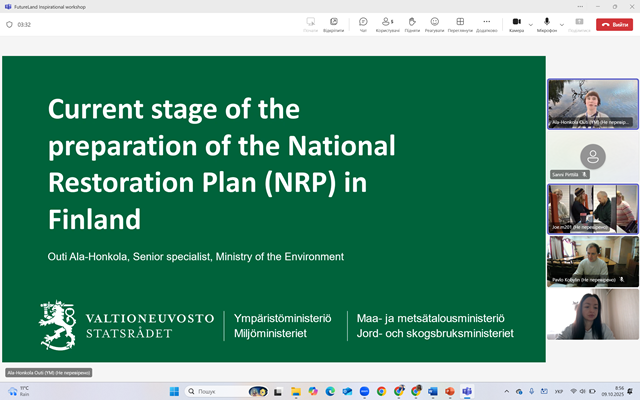
Task: Open the share content tray
Action: [x=578, y=24]
